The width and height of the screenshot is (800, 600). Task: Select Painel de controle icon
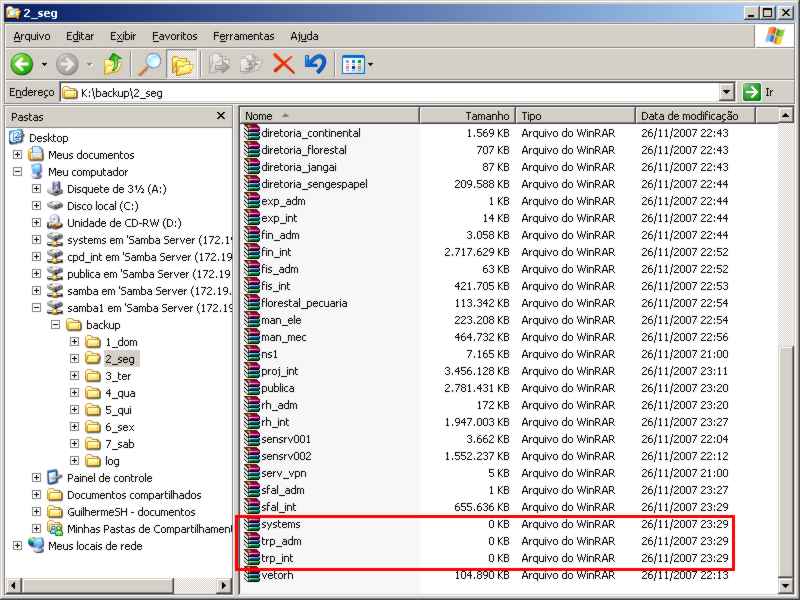55,478
